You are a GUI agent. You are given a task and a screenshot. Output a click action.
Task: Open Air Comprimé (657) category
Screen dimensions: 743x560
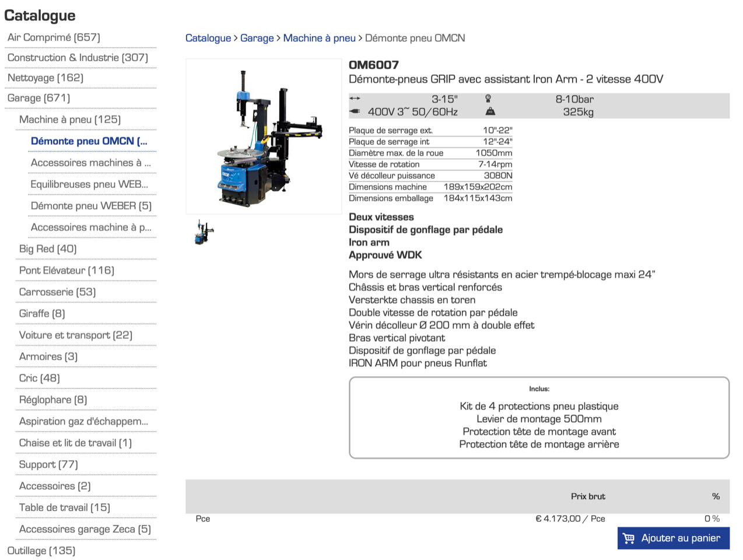(54, 37)
